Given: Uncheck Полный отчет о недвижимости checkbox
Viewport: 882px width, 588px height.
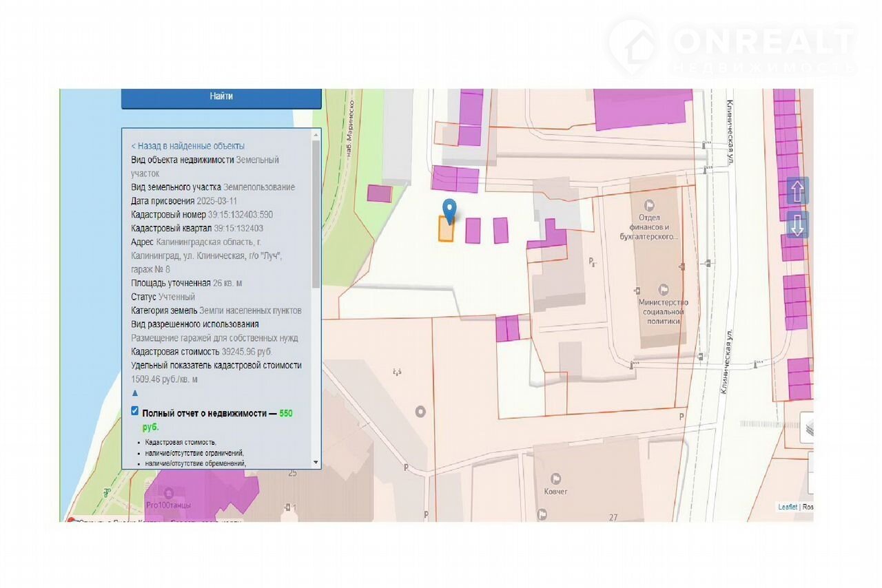Looking at the screenshot, I should click(135, 411).
